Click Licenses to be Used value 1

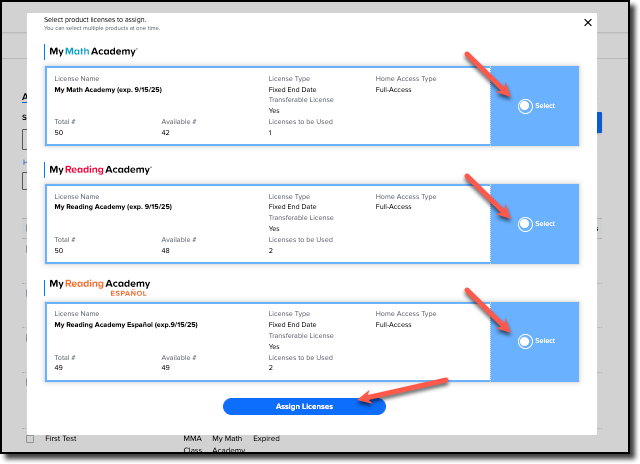tap(270, 133)
